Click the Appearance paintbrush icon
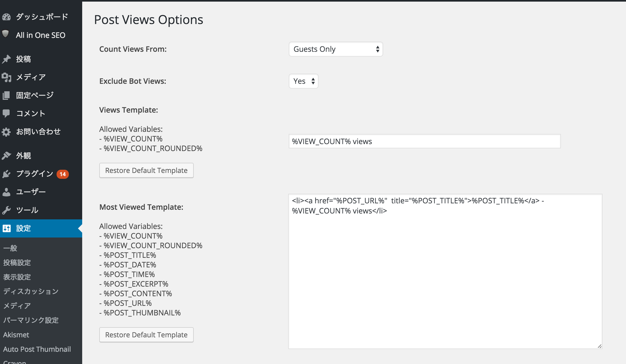626x364 pixels. [6, 156]
